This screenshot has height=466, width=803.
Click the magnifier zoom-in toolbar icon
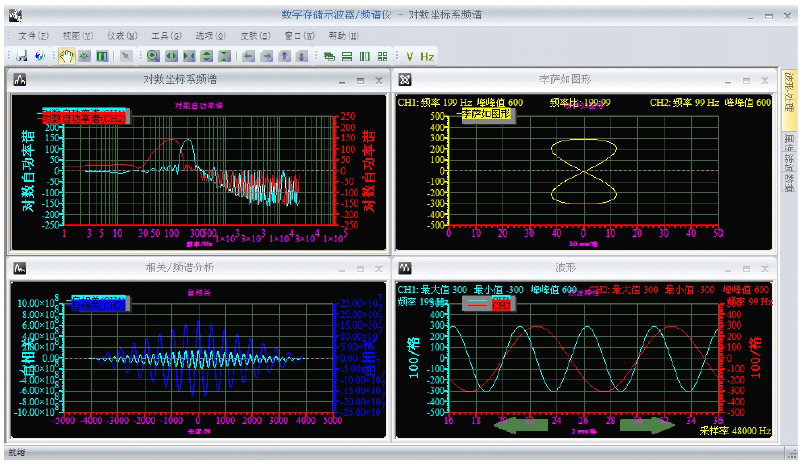154,56
